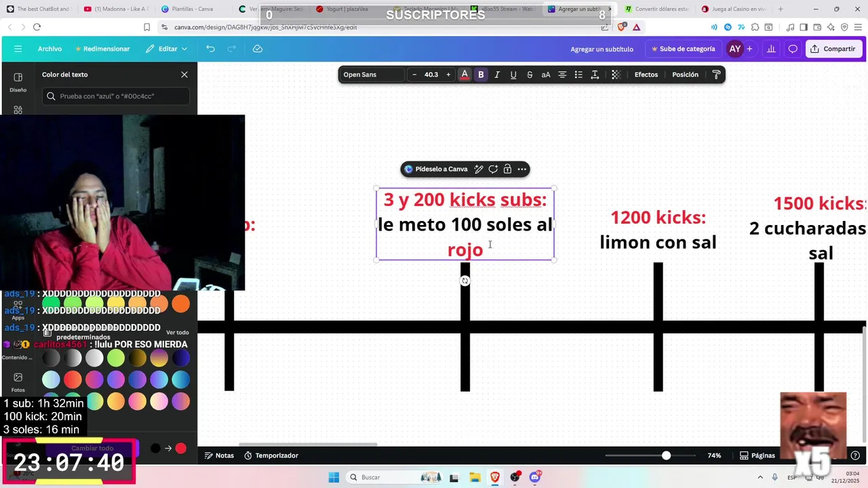Open more options ellipsis on floating toolbar
The width and height of the screenshot is (868, 488).
pos(521,169)
